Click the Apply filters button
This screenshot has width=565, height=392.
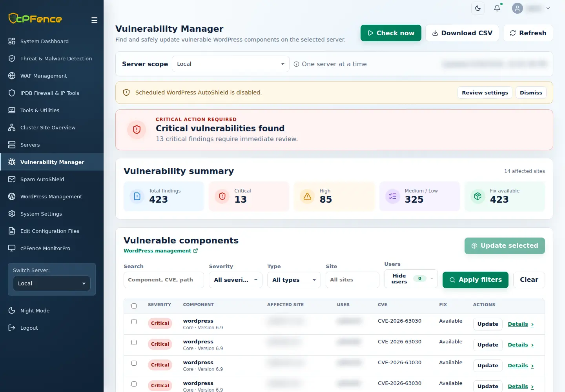tap(476, 280)
